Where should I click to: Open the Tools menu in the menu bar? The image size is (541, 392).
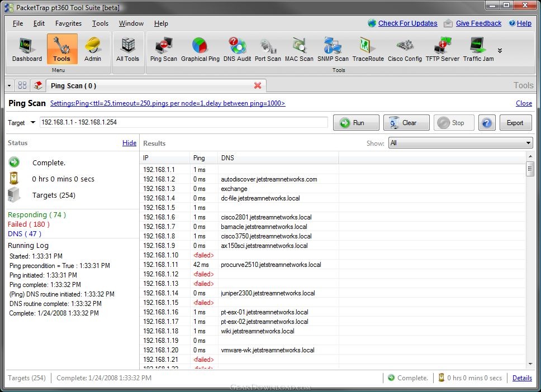coord(100,23)
